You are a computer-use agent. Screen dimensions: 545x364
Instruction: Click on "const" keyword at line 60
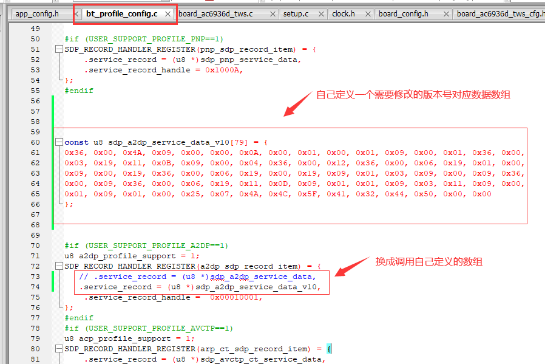pyautogui.click(x=76, y=142)
